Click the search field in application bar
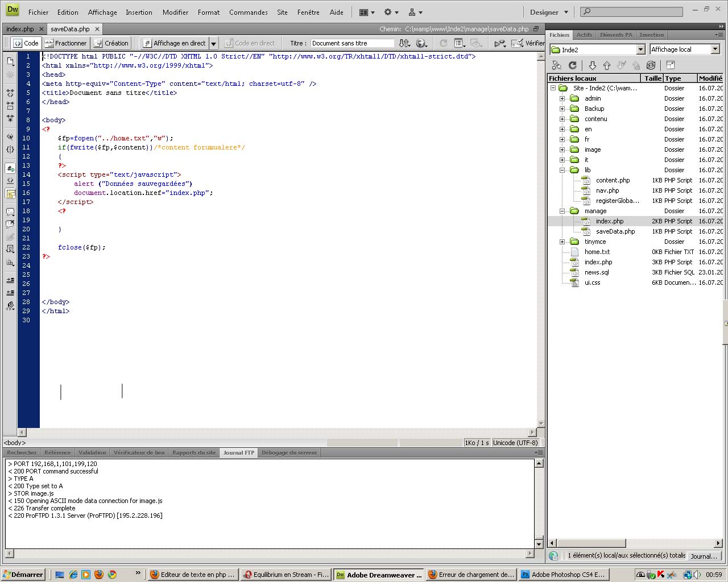The width and height of the screenshot is (728, 582). coord(632,11)
